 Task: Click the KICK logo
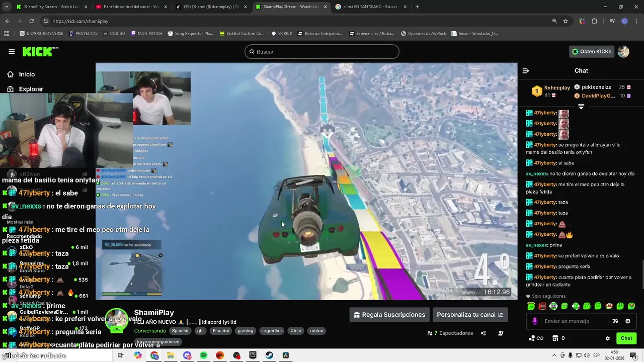click(40, 51)
